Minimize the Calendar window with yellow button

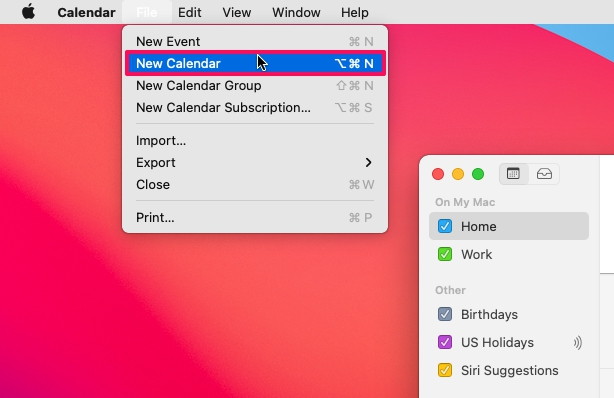point(458,174)
